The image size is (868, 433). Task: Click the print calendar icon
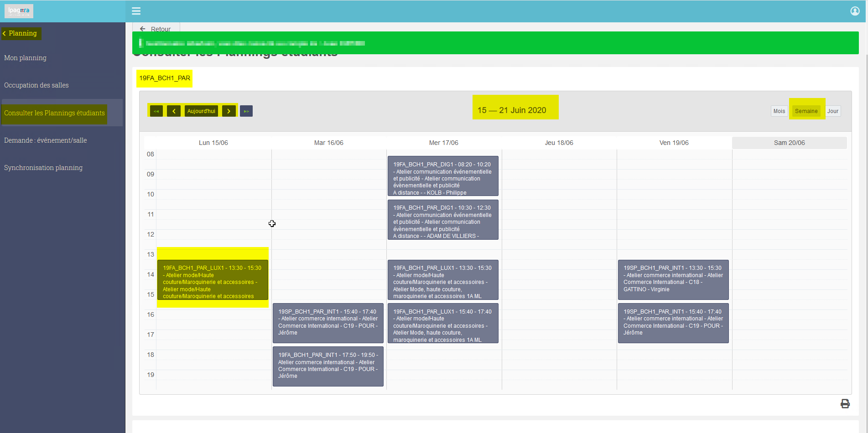pos(845,404)
